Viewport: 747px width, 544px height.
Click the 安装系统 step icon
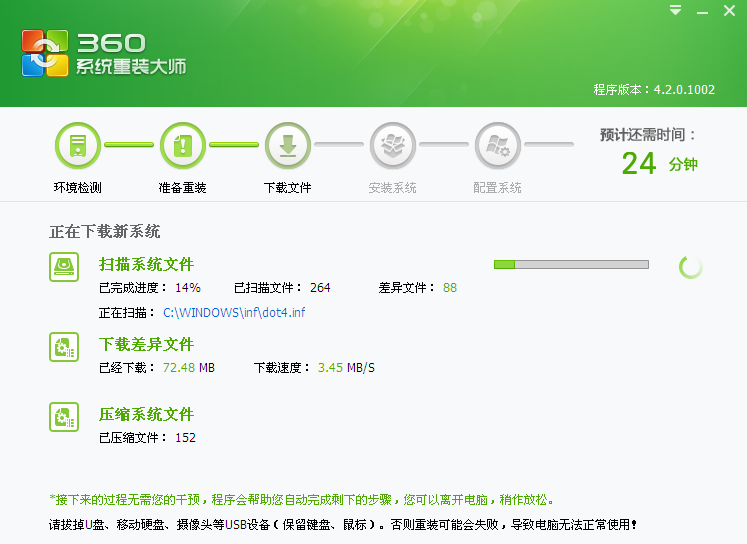click(392, 147)
